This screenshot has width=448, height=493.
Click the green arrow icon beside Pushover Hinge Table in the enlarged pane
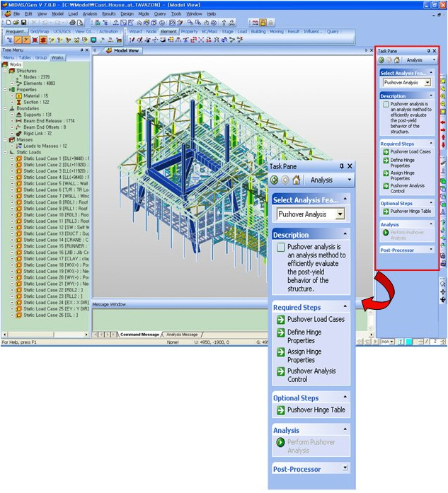click(x=281, y=410)
